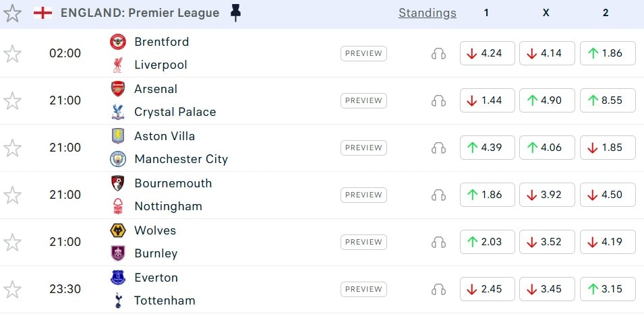
Task: Click headphones icon for Arsenal match
Action: pos(438,100)
